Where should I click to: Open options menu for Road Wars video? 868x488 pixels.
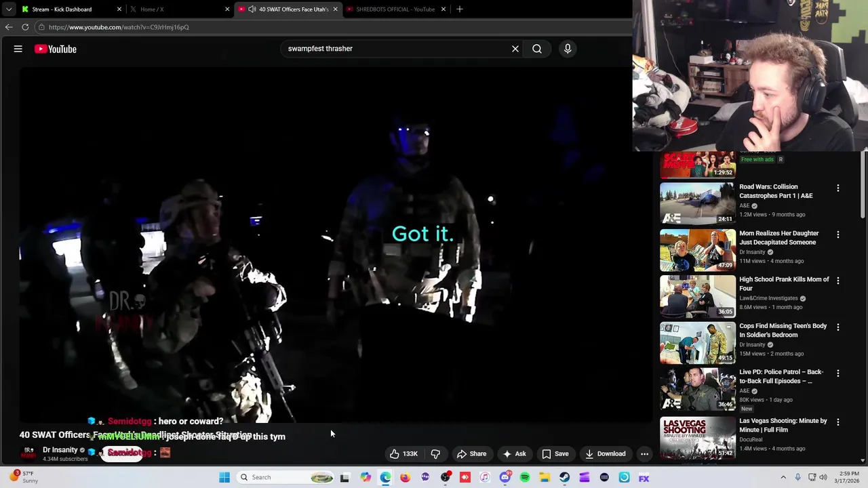(x=838, y=188)
